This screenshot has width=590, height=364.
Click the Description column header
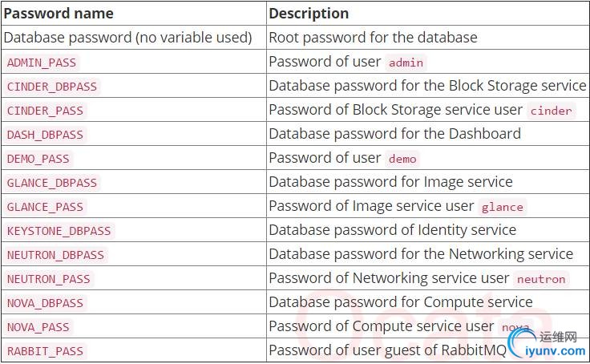point(309,14)
